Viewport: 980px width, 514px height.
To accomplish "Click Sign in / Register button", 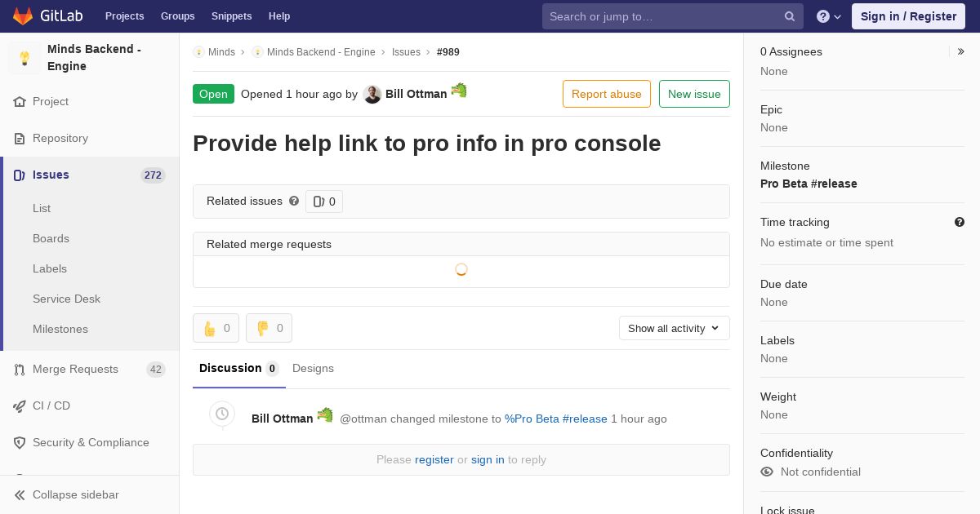I will click(908, 16).
